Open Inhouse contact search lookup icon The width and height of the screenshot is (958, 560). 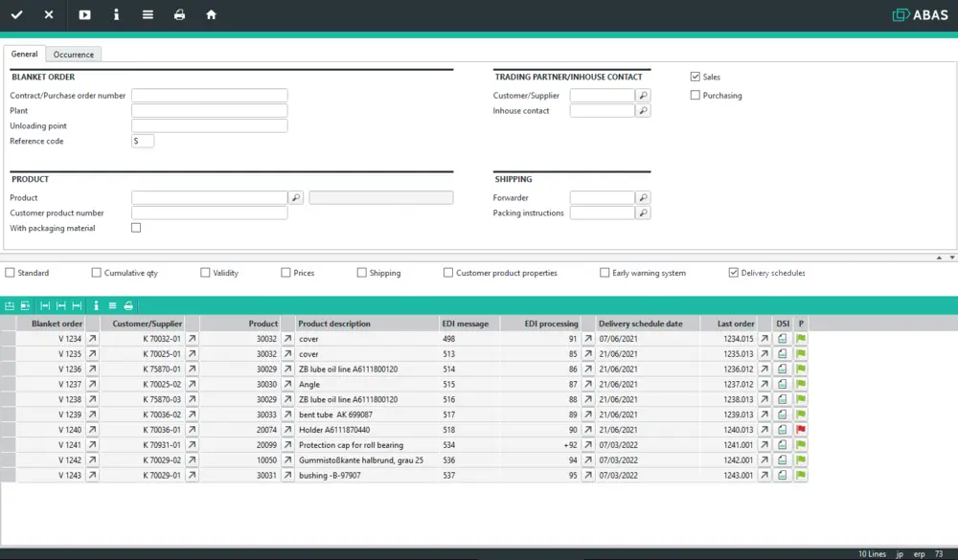click(x=643, y=110)
